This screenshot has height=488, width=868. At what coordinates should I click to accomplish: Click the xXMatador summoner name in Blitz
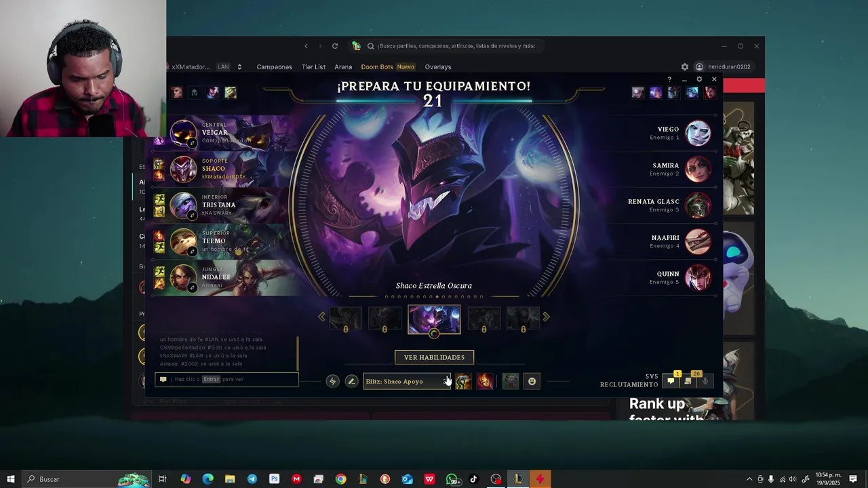tap(191, 67)
